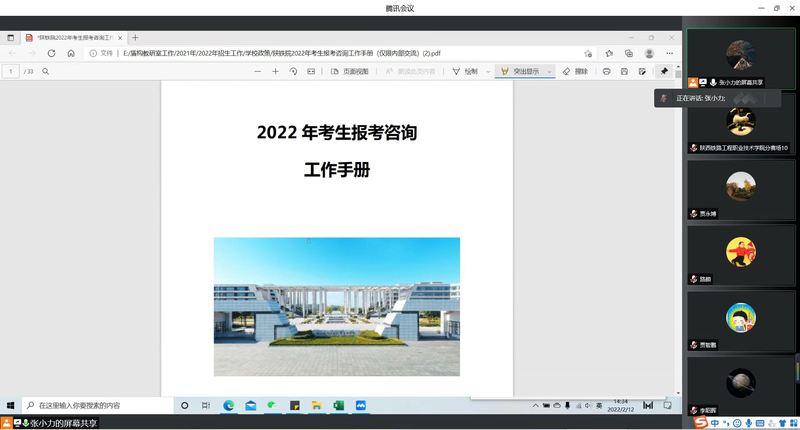Open a new browser tab

pos(135,37)
